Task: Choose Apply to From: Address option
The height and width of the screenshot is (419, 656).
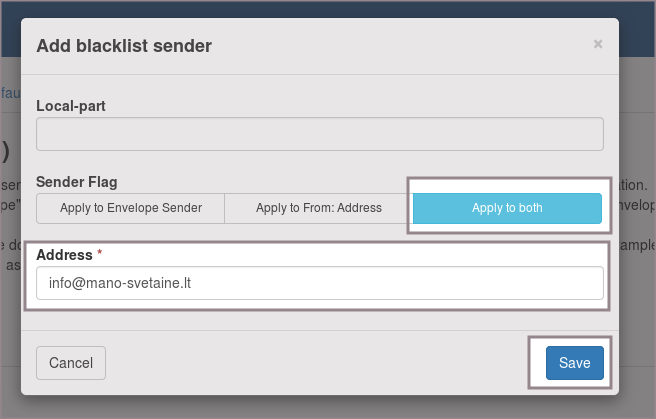Action: [x=319, y=208]
